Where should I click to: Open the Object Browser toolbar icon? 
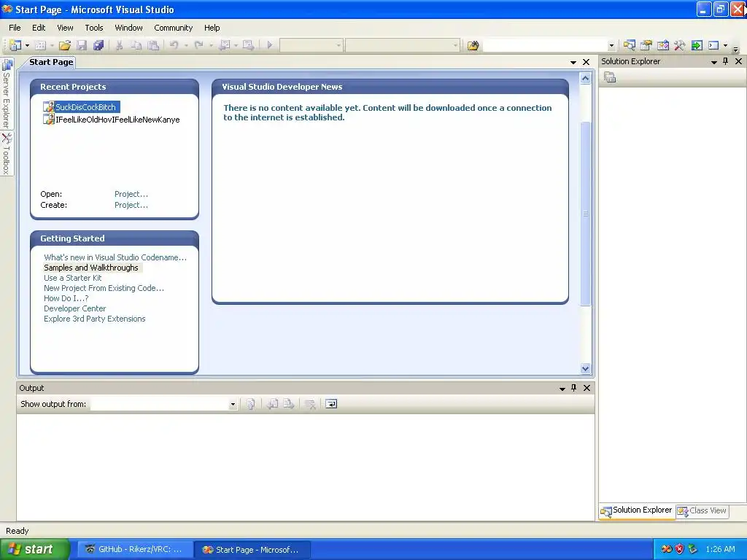662,45
